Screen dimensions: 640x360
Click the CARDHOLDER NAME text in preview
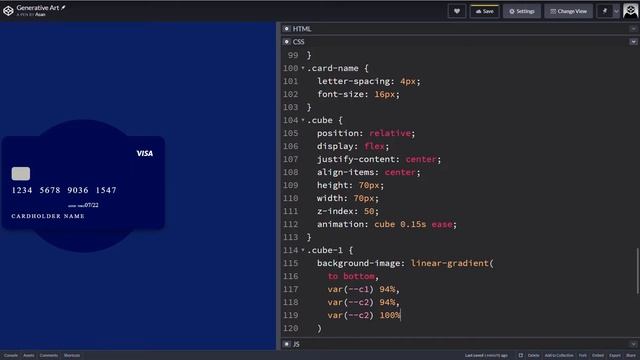coord(48,216)
